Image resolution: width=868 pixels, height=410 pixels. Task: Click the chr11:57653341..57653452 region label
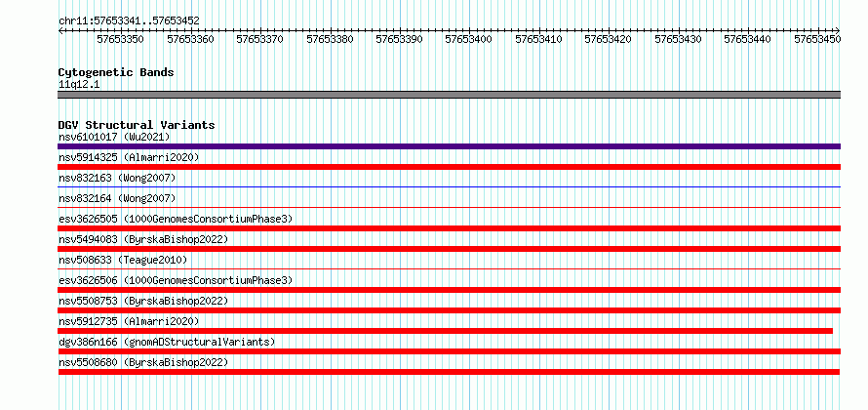[129, 21]
